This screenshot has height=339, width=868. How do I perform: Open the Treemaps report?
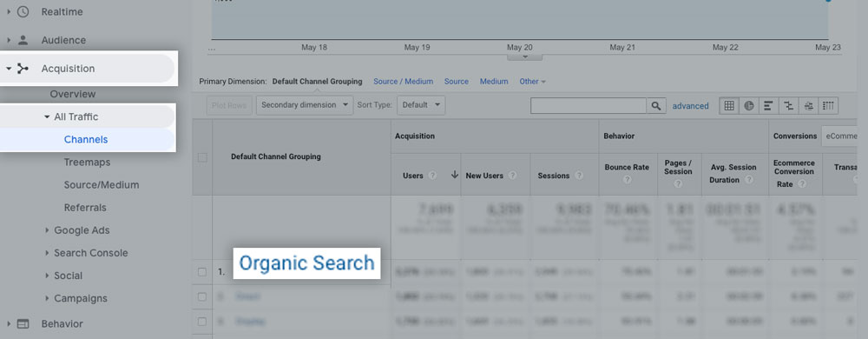pyautogui.click(x=87, y=163)
